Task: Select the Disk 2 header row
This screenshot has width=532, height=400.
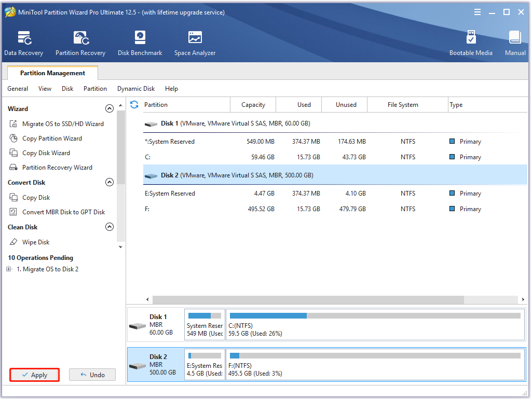Action: click(335, 175)
